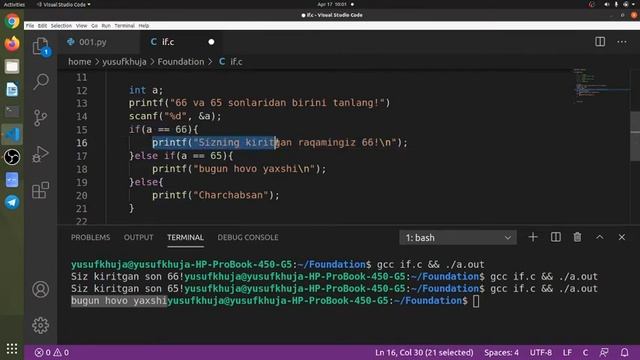
Task: Close the terminal panel
Action: [622, 237]
